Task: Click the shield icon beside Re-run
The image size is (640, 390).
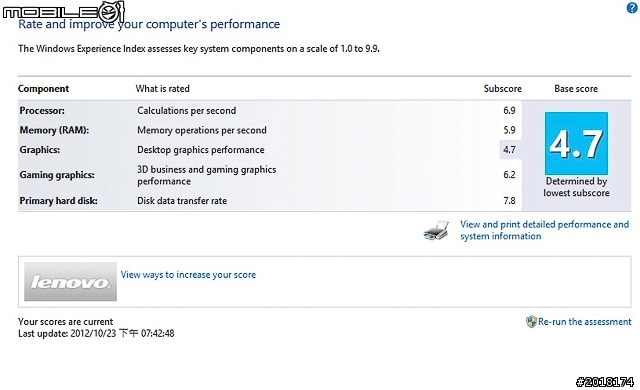Action: tap(531, 321)
